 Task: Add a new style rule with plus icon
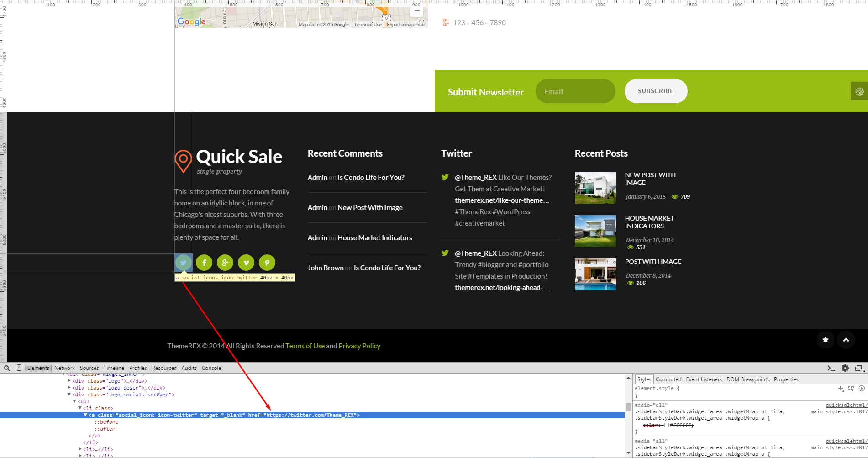pyautogui.click(x=841, y=389)
